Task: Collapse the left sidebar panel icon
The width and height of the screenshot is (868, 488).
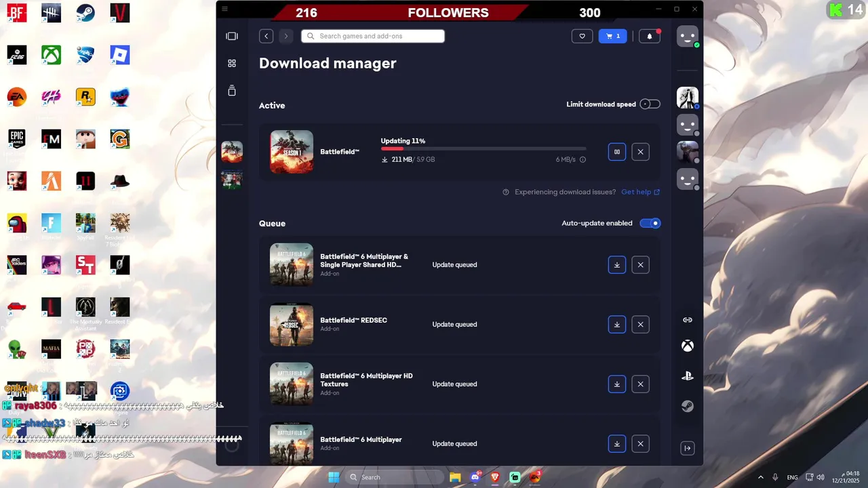Action: point(232,36)
